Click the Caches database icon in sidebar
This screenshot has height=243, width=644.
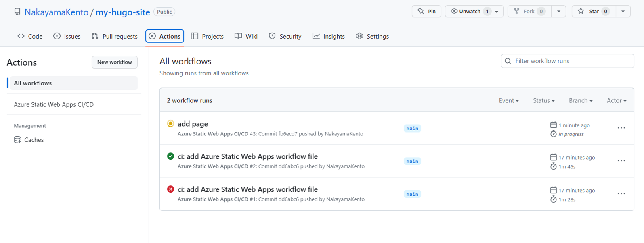coord(17,140)
